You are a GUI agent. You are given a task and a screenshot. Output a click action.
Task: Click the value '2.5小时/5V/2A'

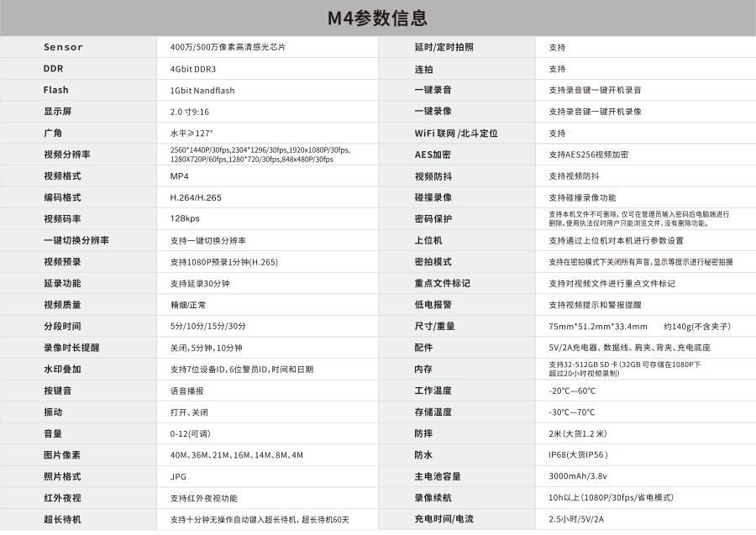576,519
